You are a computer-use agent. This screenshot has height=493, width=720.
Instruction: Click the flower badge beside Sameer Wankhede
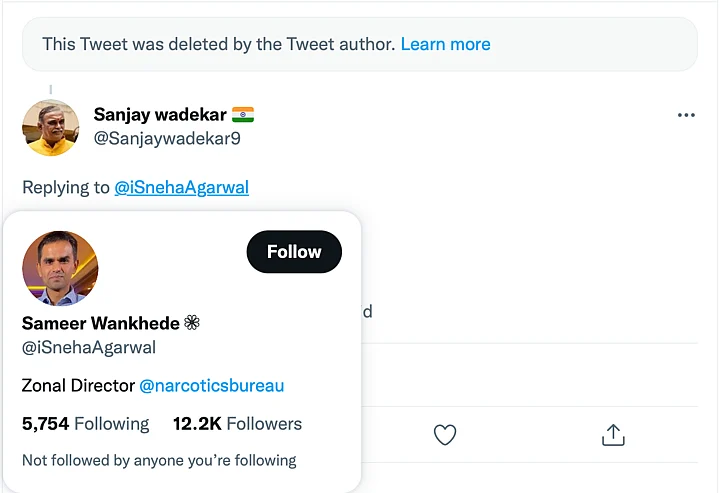(x=192, y=323)
